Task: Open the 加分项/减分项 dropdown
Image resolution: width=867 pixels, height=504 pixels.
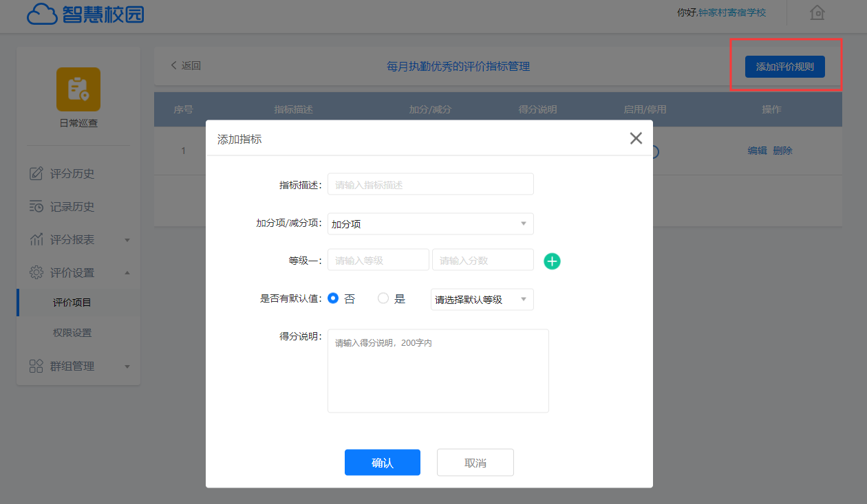Action: (x=430, y=224)
